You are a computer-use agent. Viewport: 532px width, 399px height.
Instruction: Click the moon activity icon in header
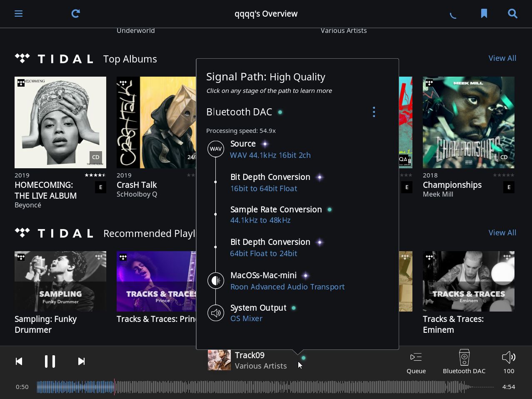click(453, 15)
